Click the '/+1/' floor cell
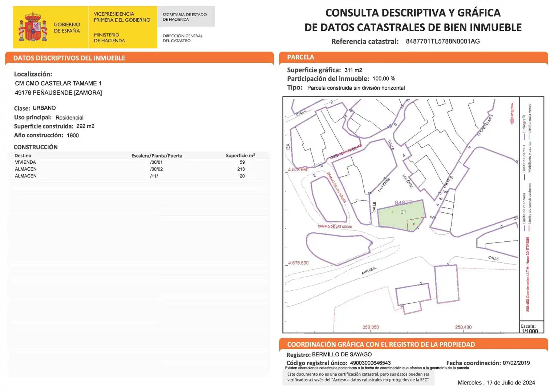 click(x=154, y=176)
